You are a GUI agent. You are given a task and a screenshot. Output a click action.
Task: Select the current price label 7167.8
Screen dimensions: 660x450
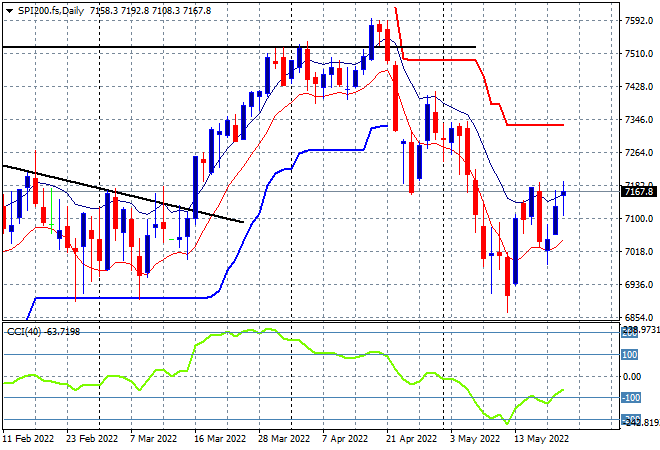click(639, 192)
